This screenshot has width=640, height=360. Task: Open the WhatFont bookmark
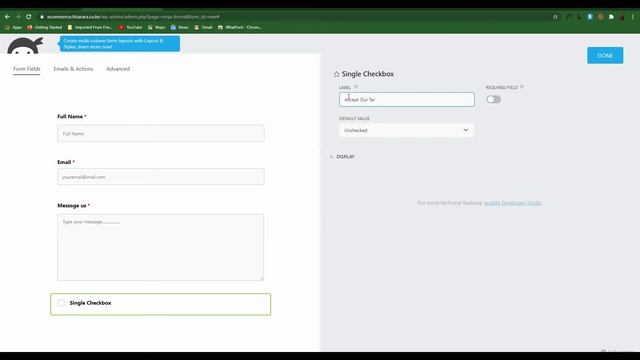click(x=240, y=27)
